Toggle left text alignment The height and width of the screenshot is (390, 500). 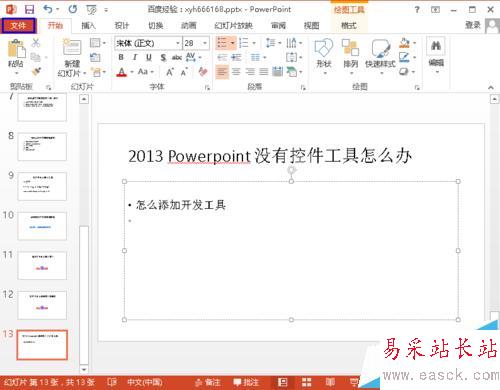222,71
